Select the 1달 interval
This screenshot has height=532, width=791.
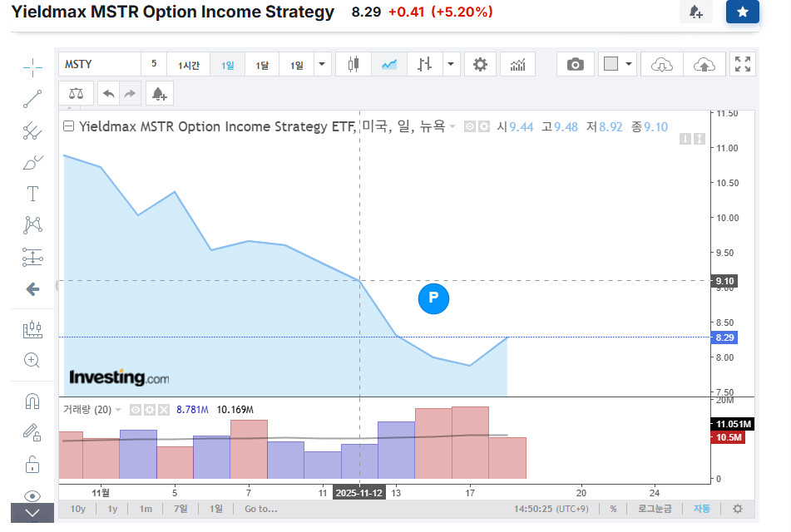262,65
